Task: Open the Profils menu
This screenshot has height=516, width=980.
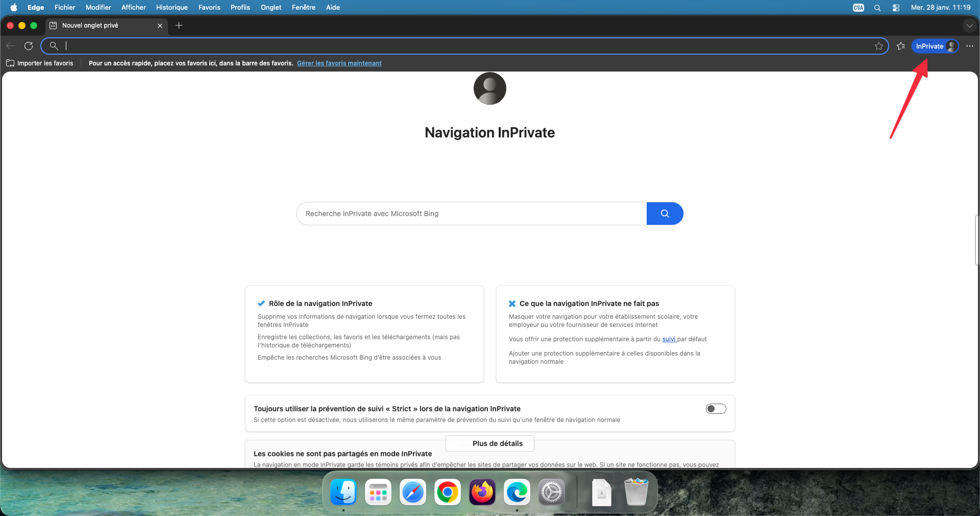Action: 240,7
